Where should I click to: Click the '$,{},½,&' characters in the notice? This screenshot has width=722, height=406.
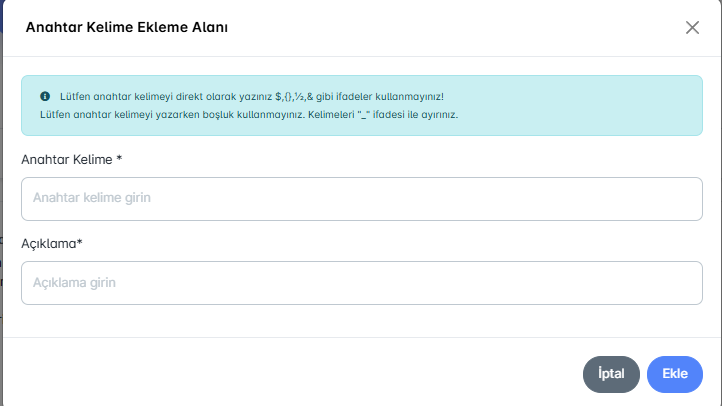(295, 97)
